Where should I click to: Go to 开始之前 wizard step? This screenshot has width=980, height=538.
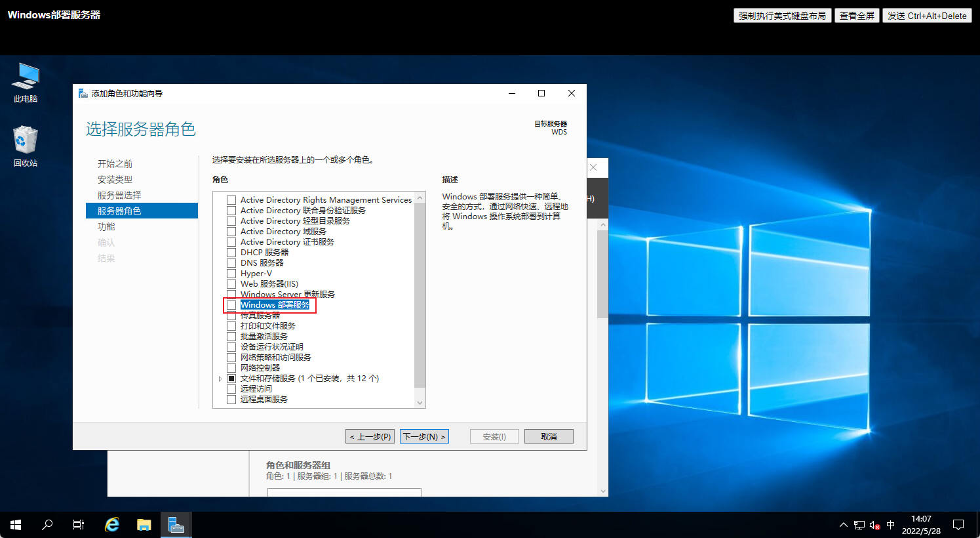(115, 163)
